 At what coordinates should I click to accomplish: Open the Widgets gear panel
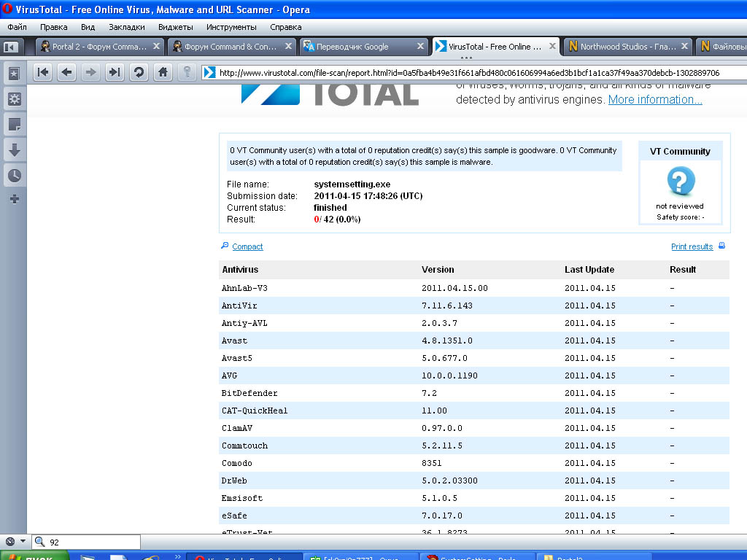(x=15, y=99)
